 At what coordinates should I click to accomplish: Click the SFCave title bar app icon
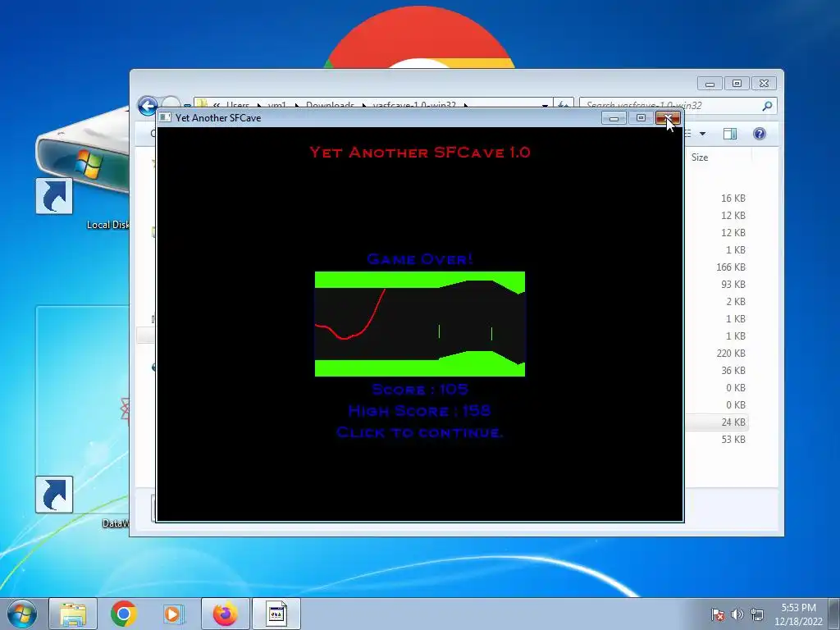(x=166, y=117)
